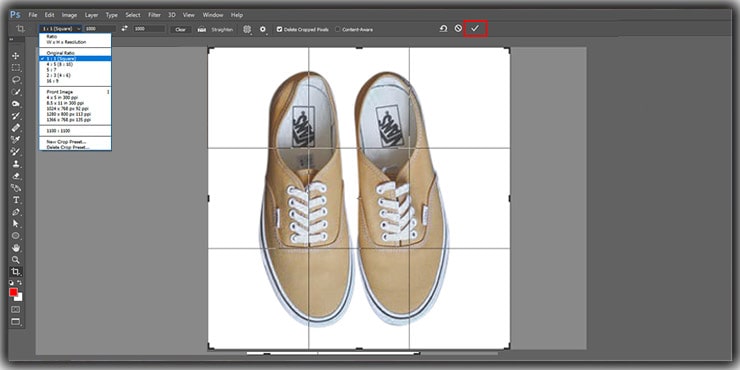The image size is (740, 370).
Task: Enable the Content-Aware checkbox
Action: pos(337,29)
